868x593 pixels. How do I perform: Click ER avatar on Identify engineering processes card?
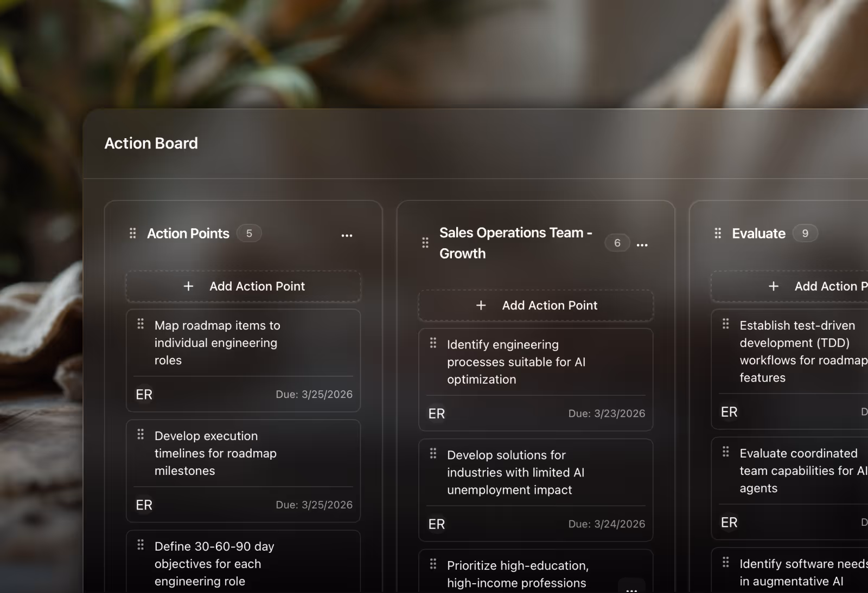(437, 414)
